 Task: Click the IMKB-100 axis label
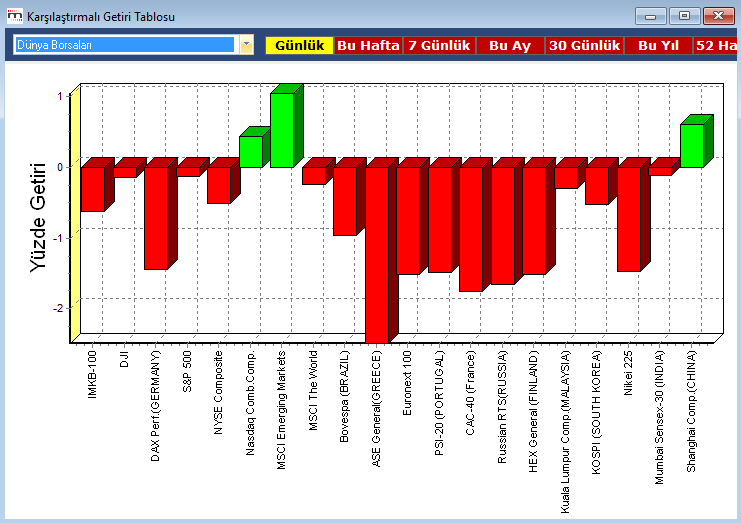click(92, 374)
